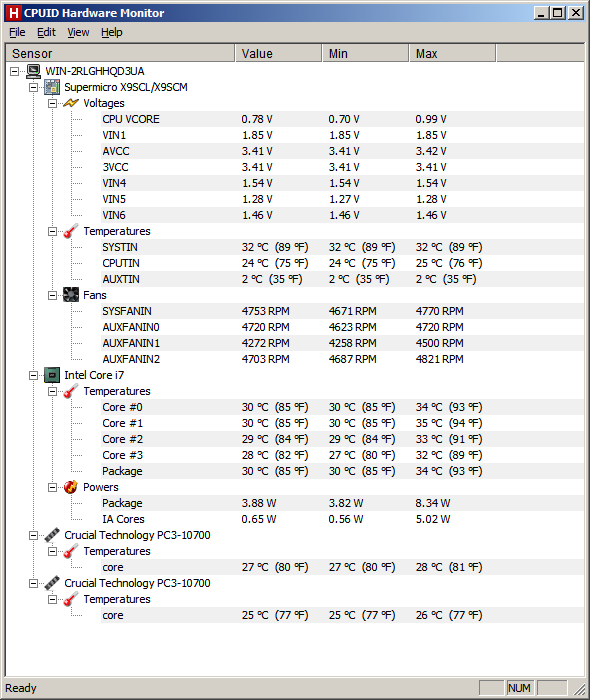Click the thermometer icon under second Crucial module
590x700 pixels.
[x=71, y=599]
